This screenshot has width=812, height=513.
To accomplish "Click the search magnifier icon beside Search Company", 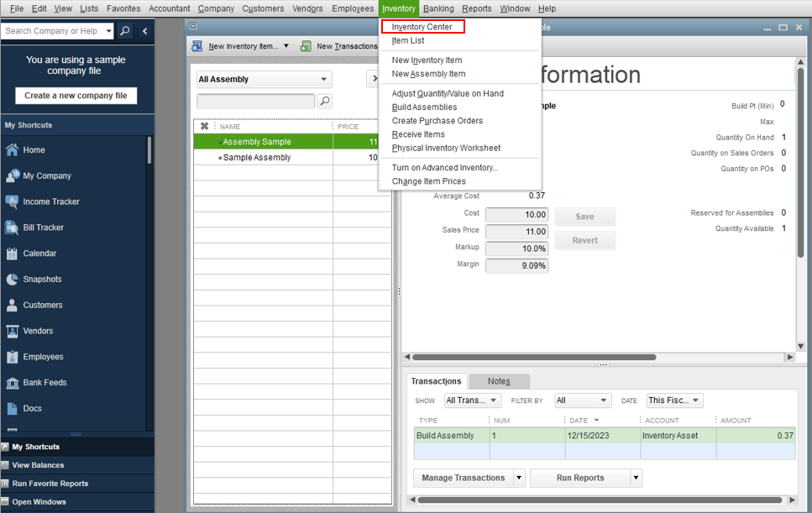I will (125, 31).
